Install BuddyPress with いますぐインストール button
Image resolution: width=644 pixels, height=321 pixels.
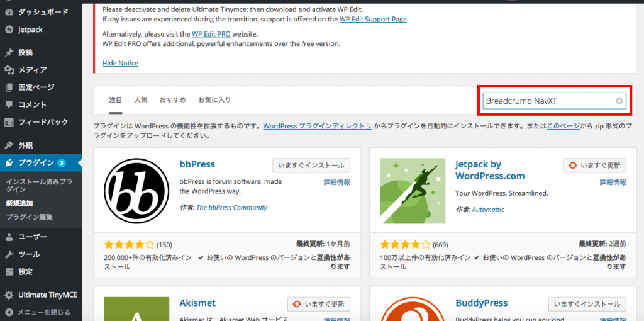tap(587, 304)
